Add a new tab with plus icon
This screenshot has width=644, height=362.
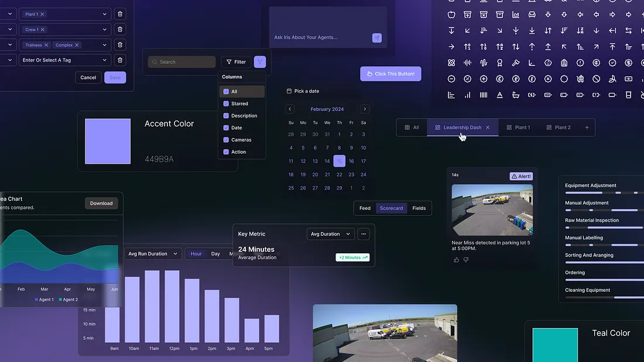[x=587, y=127]
